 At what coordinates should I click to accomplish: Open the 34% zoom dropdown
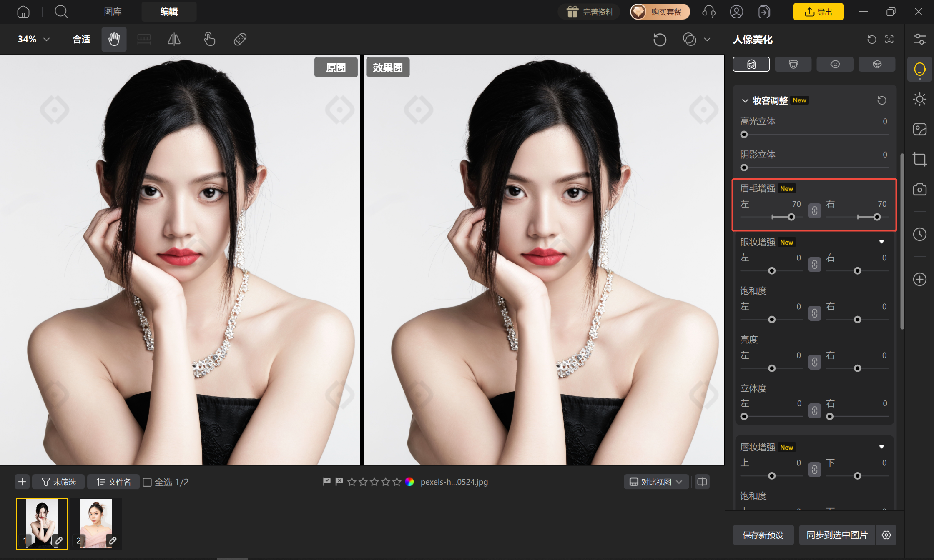(34, 39)
